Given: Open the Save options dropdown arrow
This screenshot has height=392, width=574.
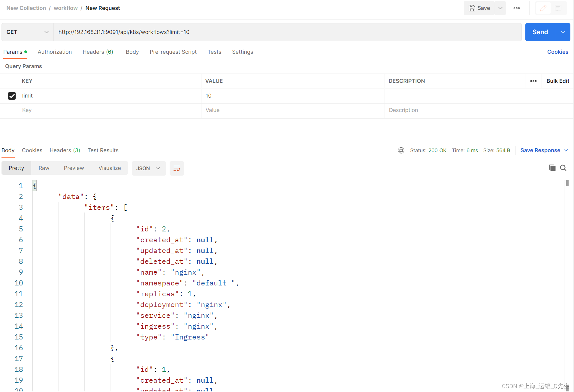Looking at the screenshot, I should [x=500, y=8].
